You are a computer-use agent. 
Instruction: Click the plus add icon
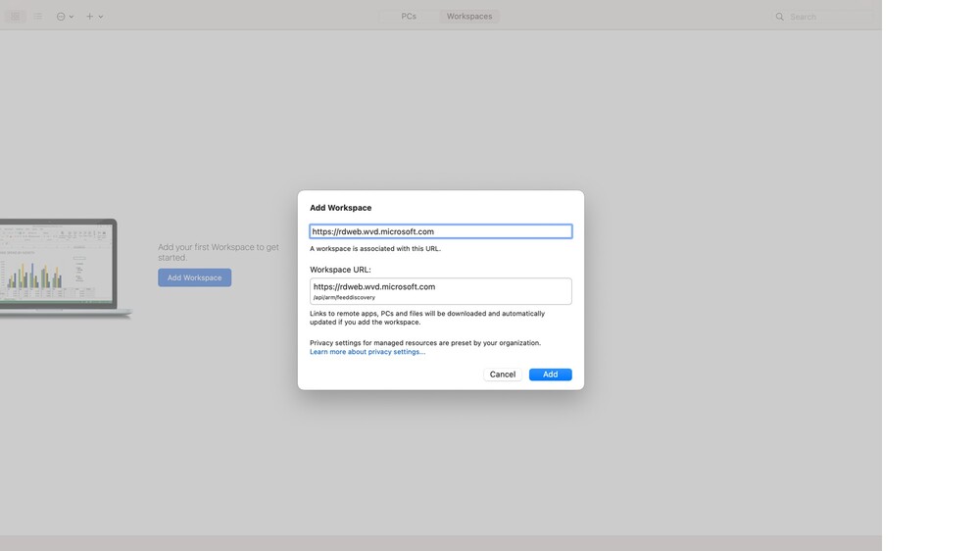click(89, 17)
